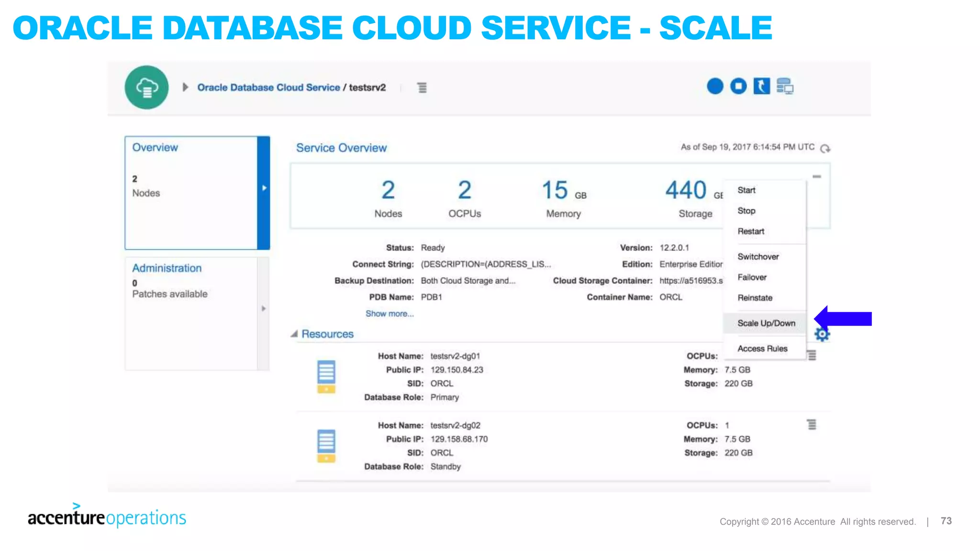Expand the Overview tile arrow

tap(264, 188)
